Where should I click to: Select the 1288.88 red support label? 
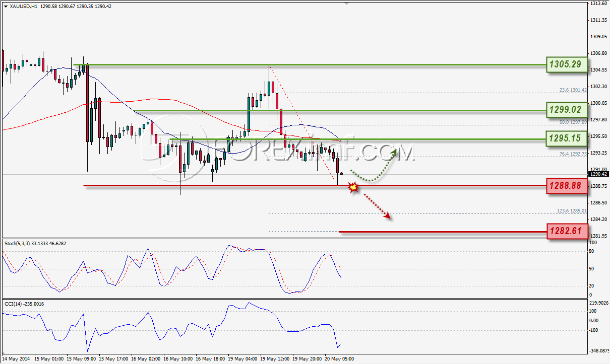pos(566,186)
